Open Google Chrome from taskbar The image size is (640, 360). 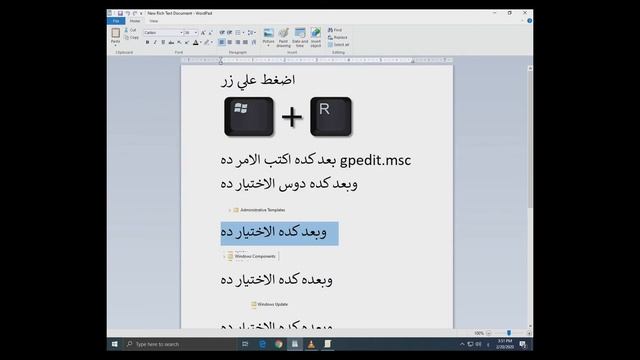(x=278, y=344)
